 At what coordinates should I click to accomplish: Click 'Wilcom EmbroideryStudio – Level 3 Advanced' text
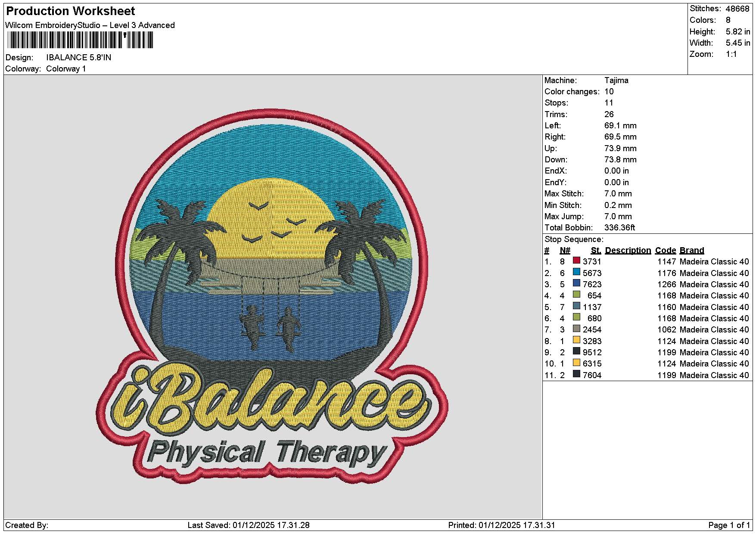coord(90,25)
